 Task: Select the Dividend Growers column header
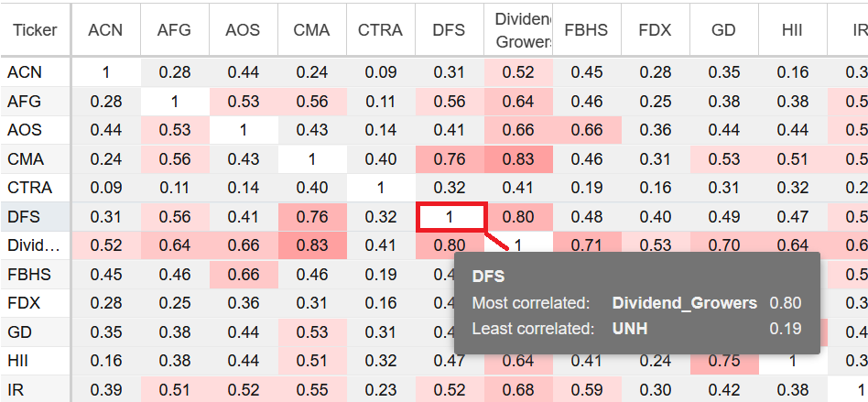(x=518, y=29)
